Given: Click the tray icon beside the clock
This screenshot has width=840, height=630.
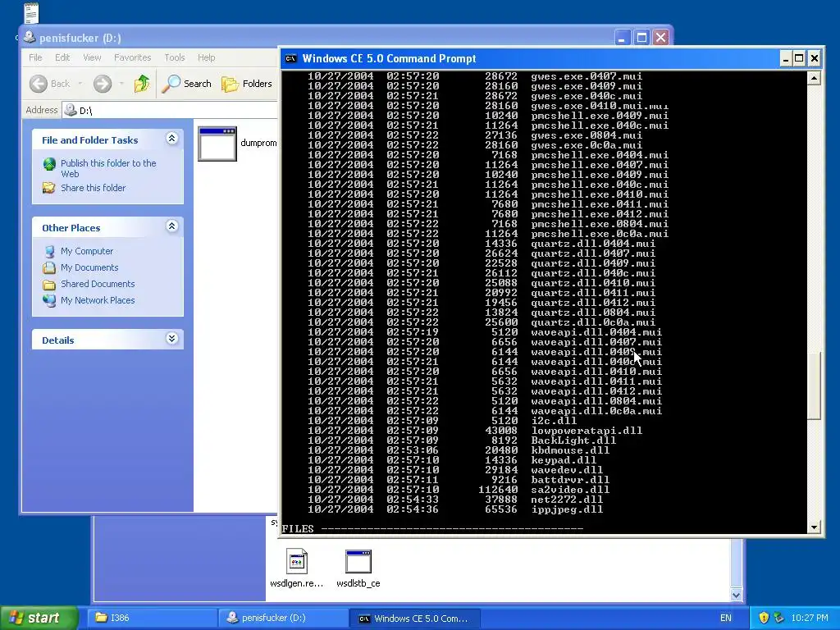Looking at the screenshot, I should 778,618.
